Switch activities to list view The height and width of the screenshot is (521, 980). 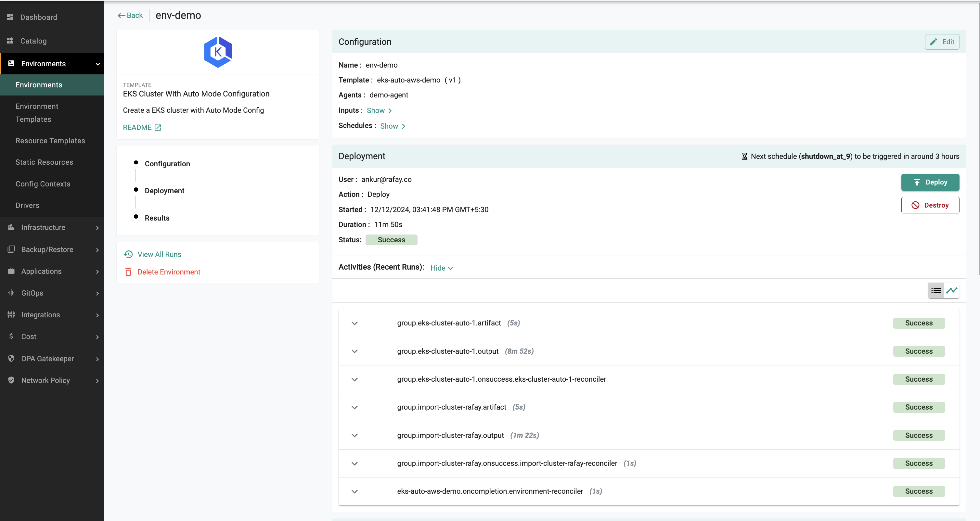pyautogui.click(x=936, y=290)
